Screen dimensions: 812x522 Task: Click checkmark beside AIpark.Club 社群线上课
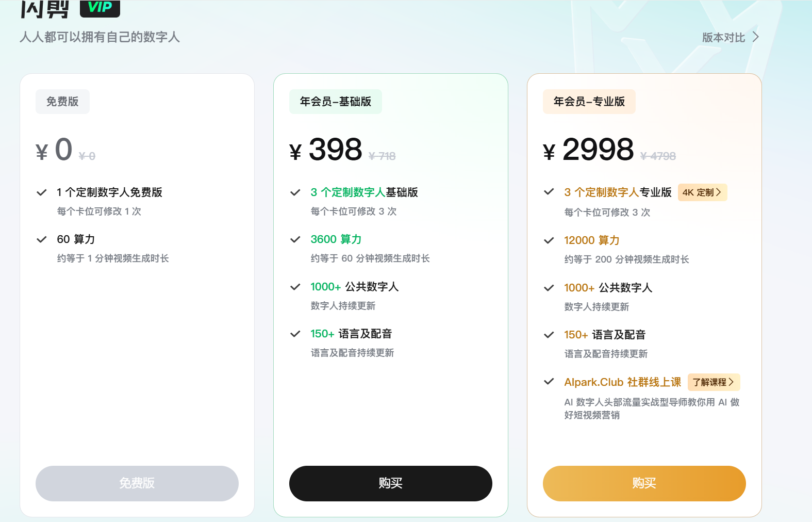coord(549,382)
